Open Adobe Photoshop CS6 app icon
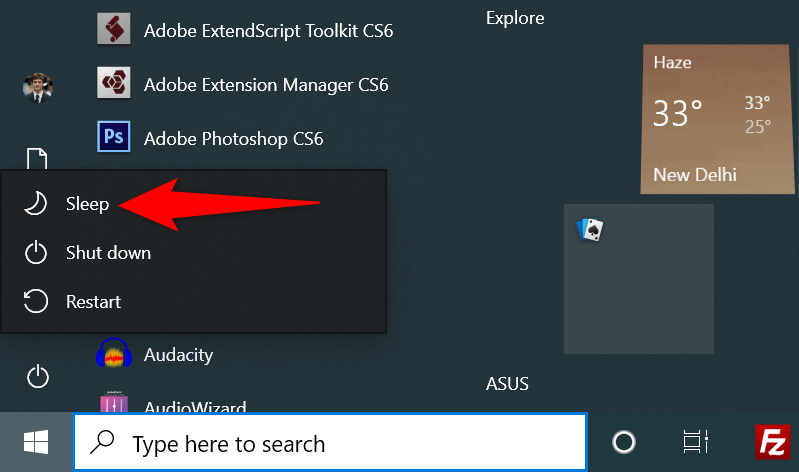Screen dimensions: 799x472 pyautogui.click(x=114, y=137)
